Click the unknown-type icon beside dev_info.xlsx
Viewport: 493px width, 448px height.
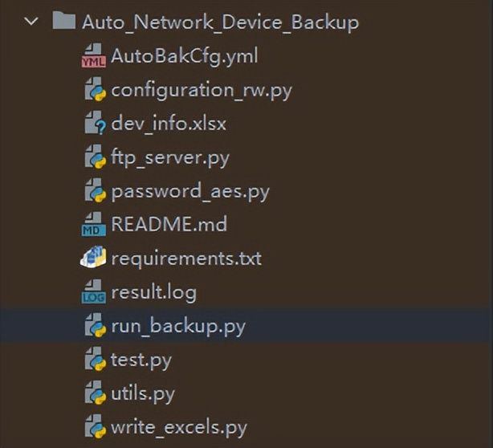(x=95, y=123)
